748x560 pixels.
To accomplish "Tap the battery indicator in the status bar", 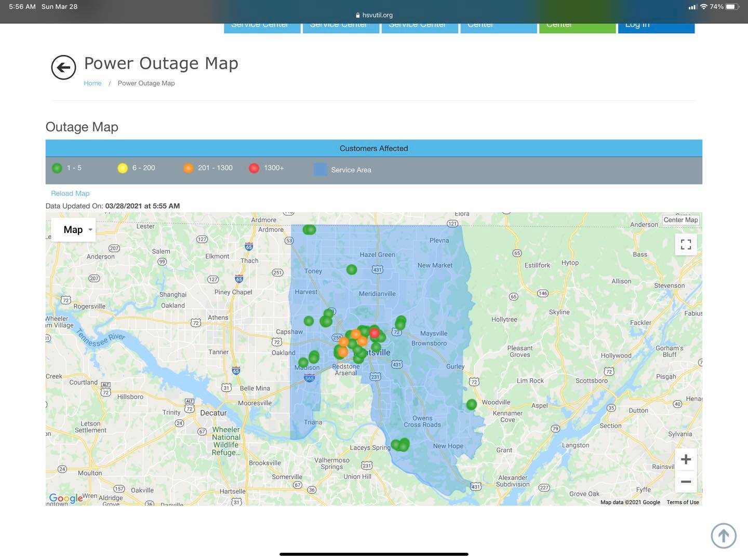I will 732,7.
